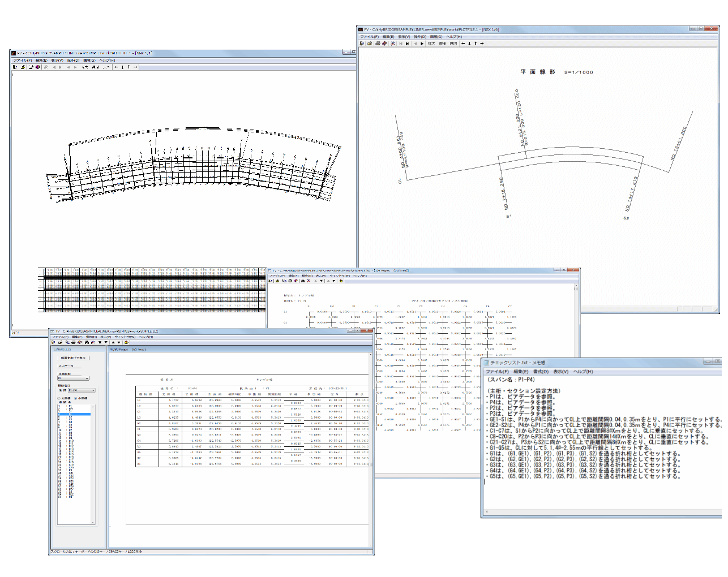Viewport: 728px width, 577px height.
Task: Pan right with PLOTFILE.1 right arrow icon
Action: point(482,44)
